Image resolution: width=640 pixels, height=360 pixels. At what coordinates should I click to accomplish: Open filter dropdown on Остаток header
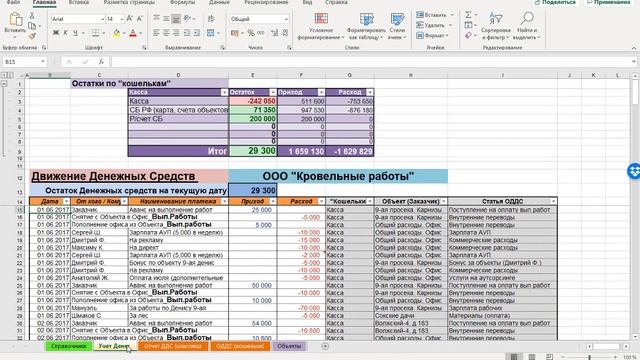pyautogui.click(x=273, y=92)
